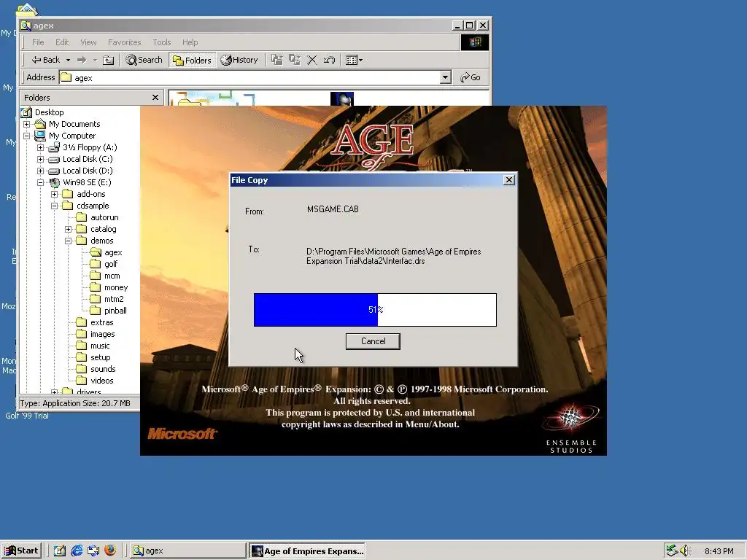Expand 3½ Floppy (A:) node
747x560 pixels.
tap(41, 147)
